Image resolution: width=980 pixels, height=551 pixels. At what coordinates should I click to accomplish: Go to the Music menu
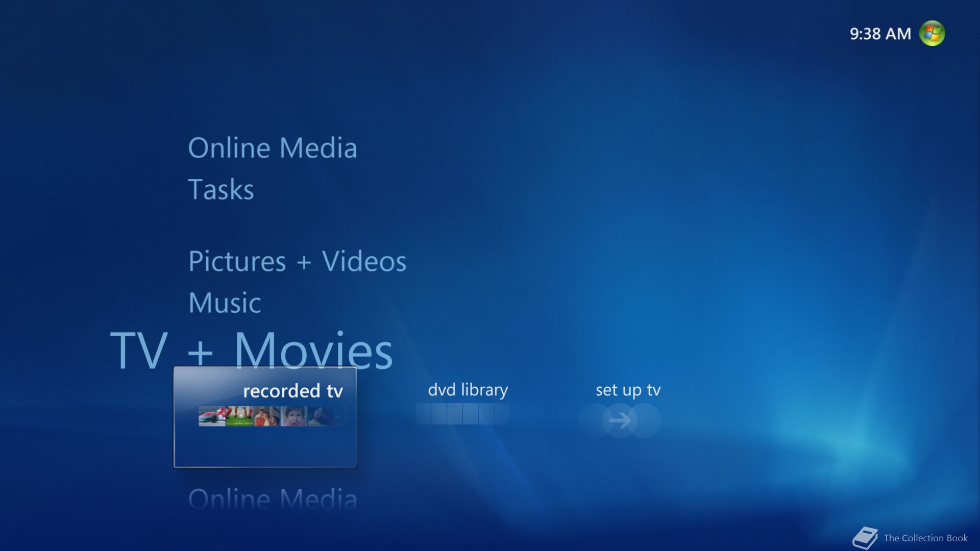225,303
